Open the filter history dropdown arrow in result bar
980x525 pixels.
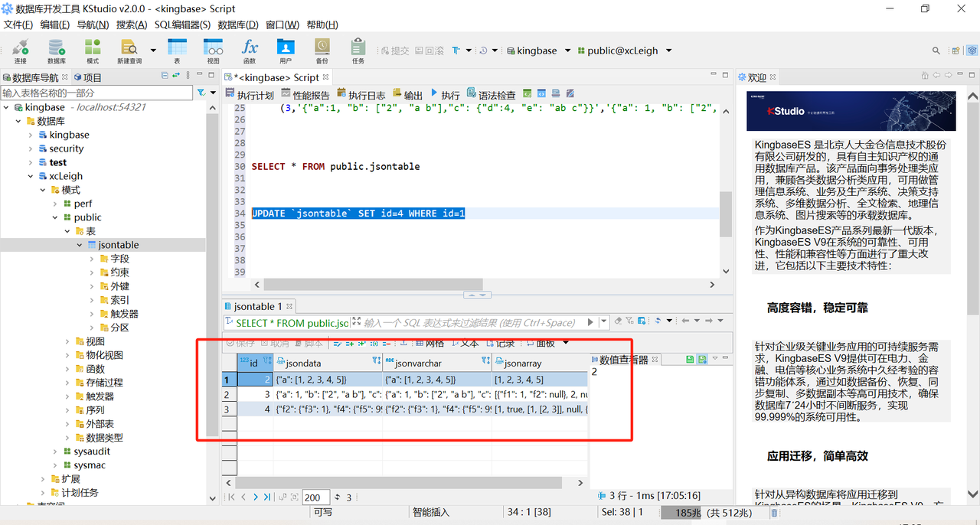click(604, 322)
